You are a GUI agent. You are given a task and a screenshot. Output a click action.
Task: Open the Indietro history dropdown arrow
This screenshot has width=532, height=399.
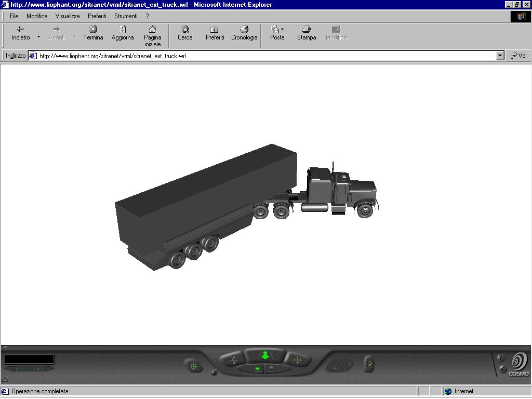click(38, 37)
